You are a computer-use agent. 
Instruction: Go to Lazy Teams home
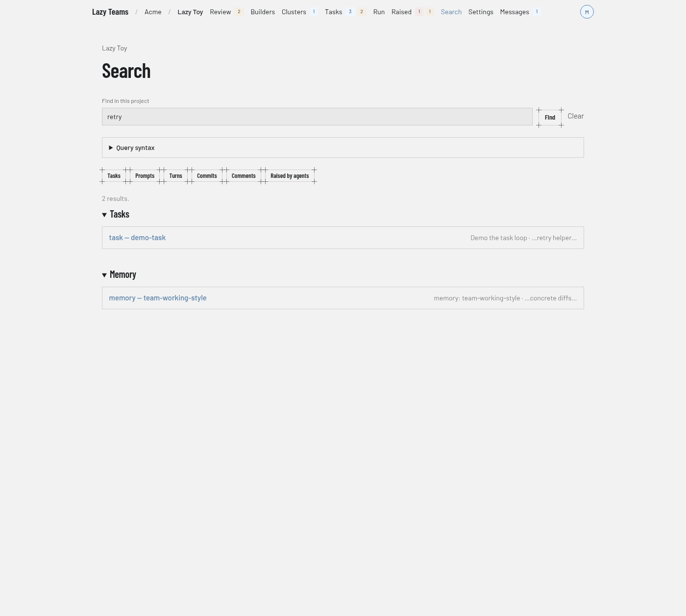click(x=110, y=12)
